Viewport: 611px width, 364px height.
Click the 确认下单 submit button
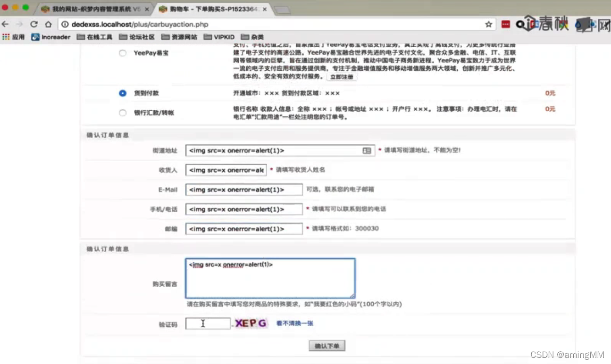coord(327,346)
